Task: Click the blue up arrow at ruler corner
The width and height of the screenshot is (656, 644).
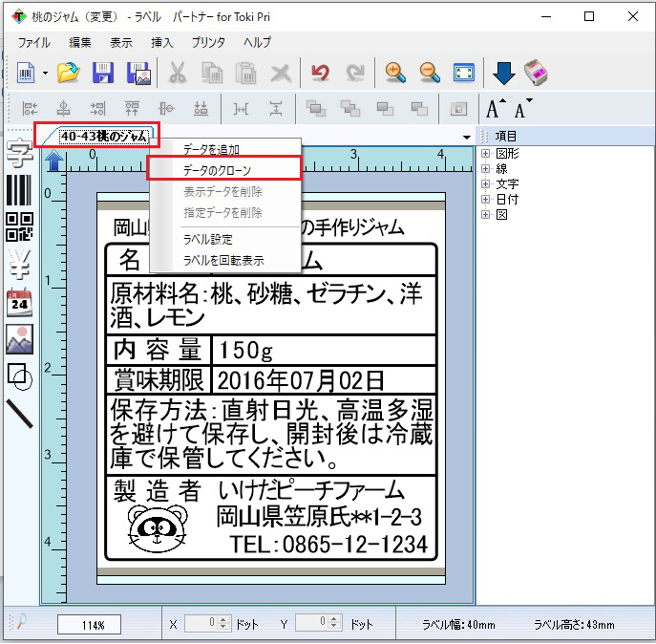Action: (x=54, y=161)
